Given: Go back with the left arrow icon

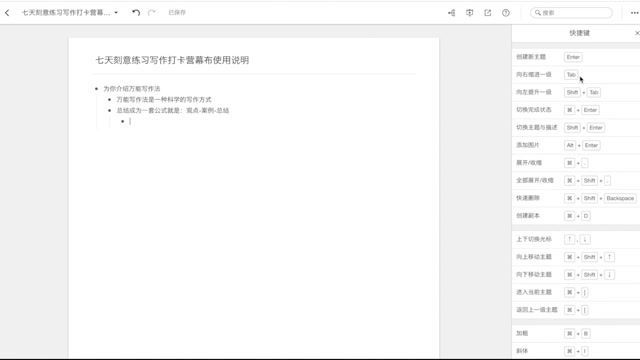Looking at the screenshot, I should click(x=7, y=13).
